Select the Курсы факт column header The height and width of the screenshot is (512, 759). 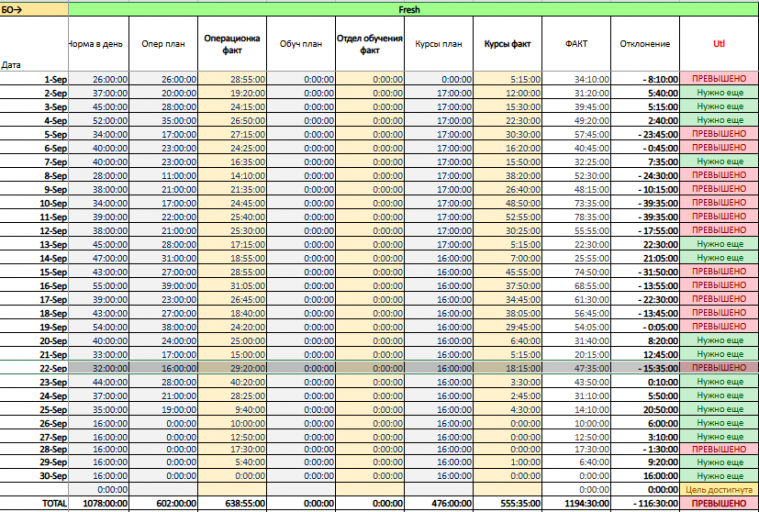[x=507, y=44]
